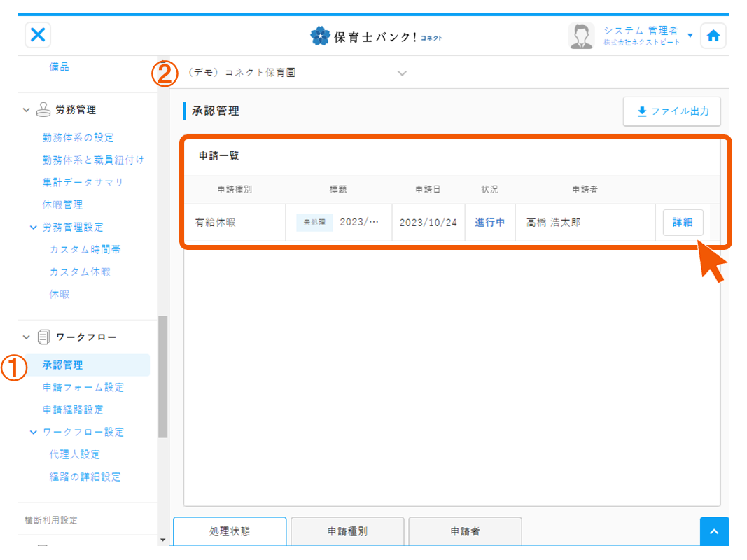Click the 保育士バンク sakura logo
Viewport: 747px width, 560px height.
(x=320, y=36)
